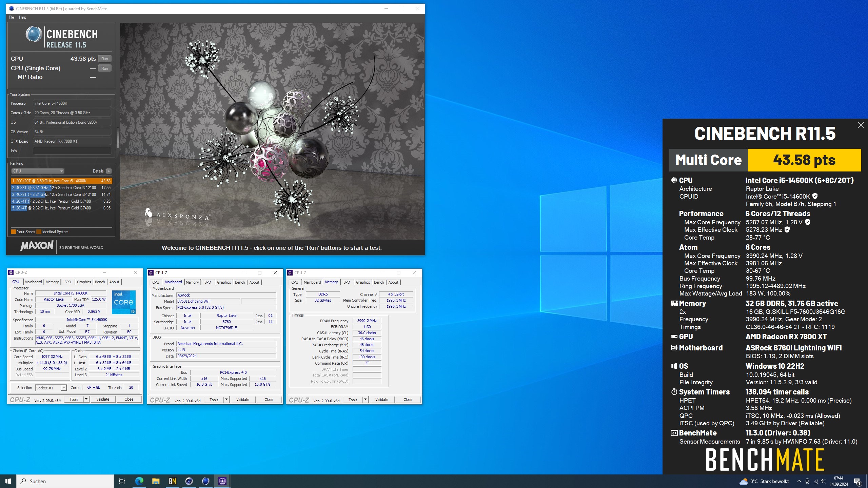
Task: Launch Microsoft Edge from the taskbar
Action: [x=139, y=481]
